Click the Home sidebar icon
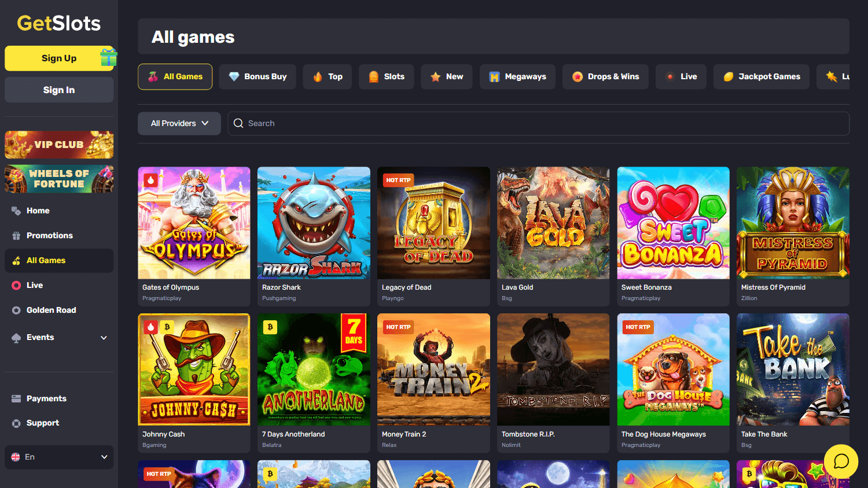 pos(16,211)
